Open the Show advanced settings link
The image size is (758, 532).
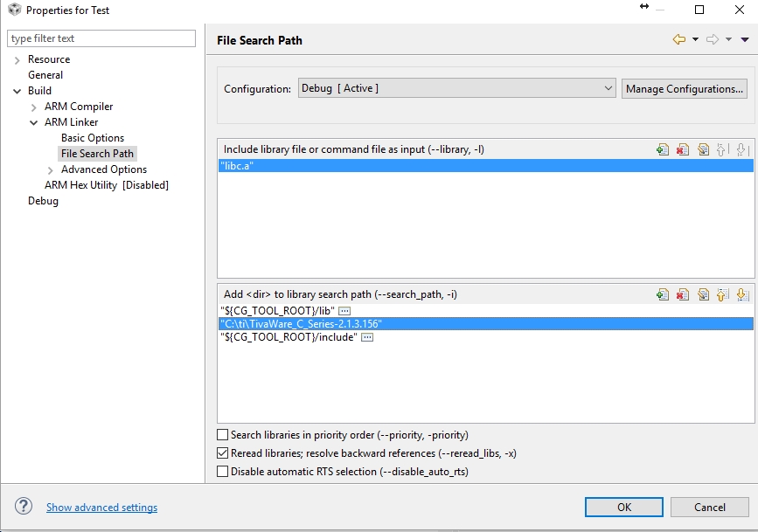tap(101, 508)
